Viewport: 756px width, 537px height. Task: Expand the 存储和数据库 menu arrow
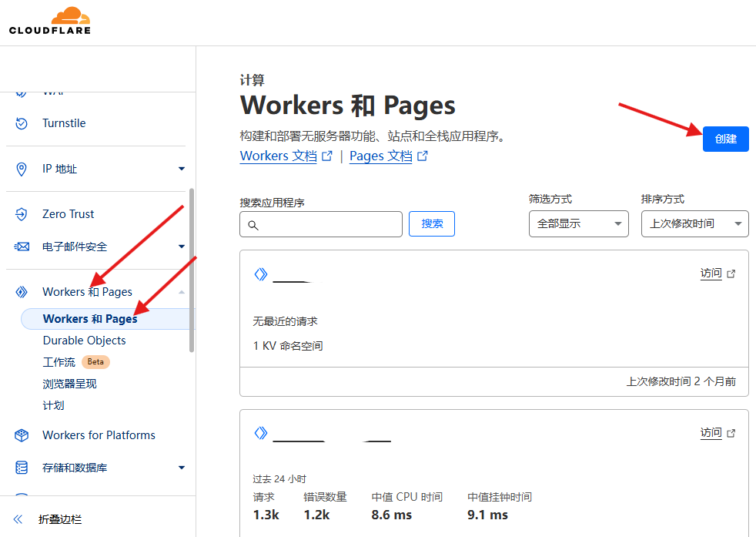[181, 468]
